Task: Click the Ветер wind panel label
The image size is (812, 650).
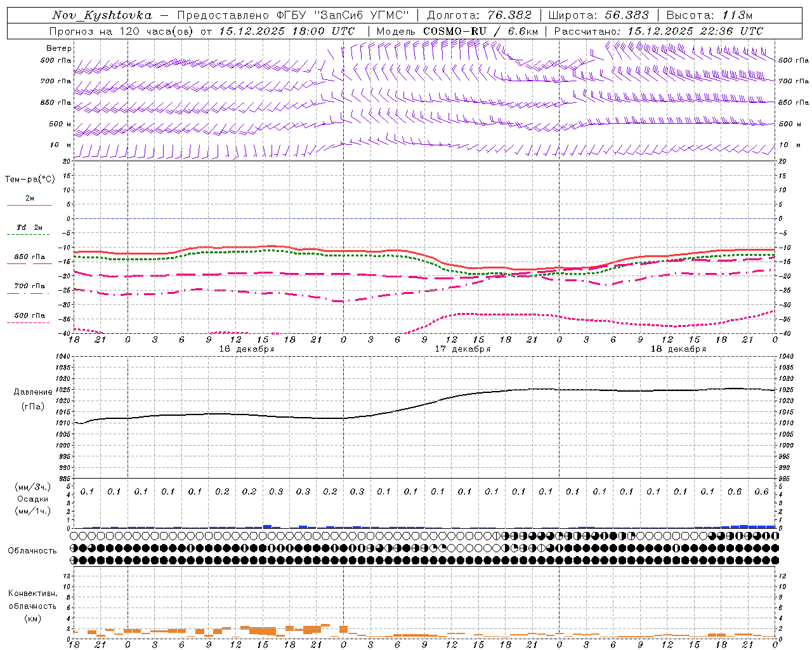Action: click(58, 48)
